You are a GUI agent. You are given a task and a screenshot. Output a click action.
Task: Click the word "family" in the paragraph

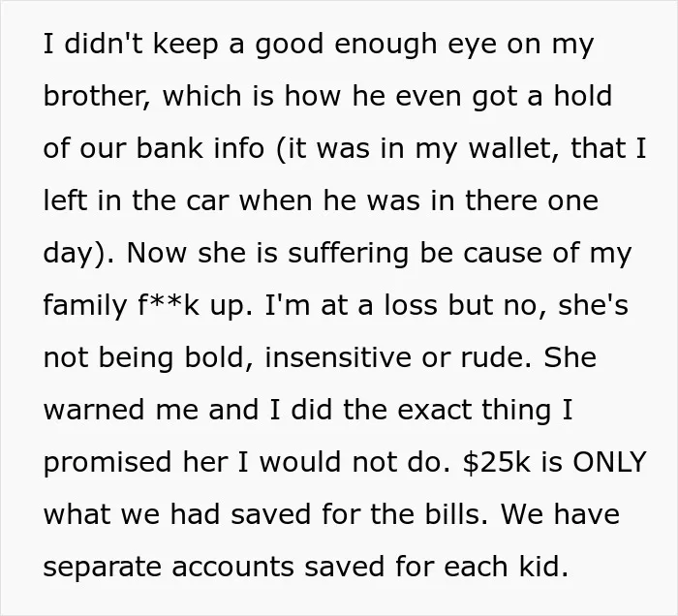(x=85, y=305)
